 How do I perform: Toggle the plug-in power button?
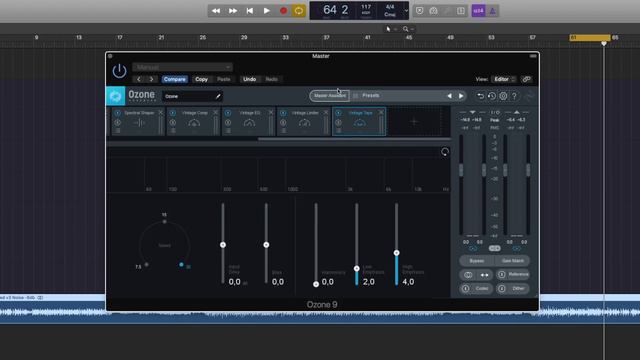[x=119, y=71]
